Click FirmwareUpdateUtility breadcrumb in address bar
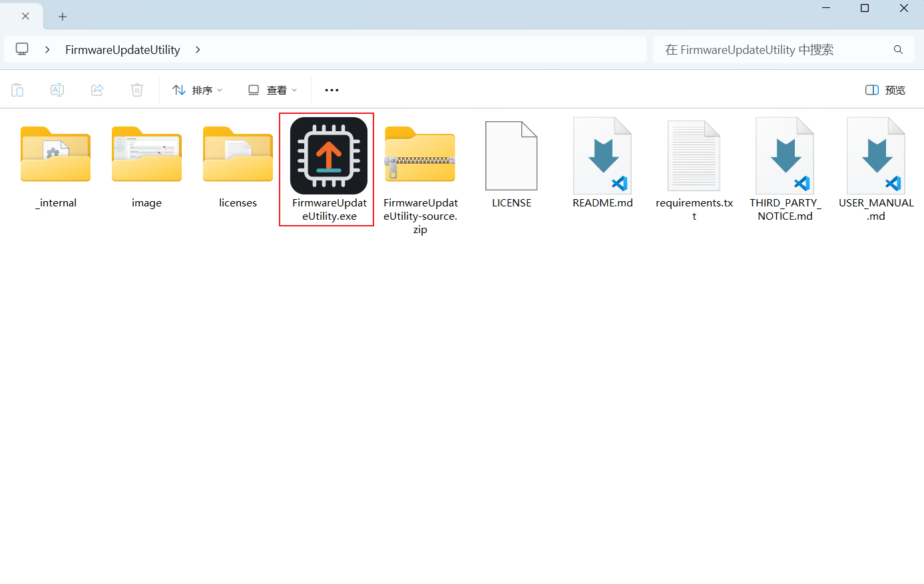Screen dimensions: 924x584 [x=122, y=50]
